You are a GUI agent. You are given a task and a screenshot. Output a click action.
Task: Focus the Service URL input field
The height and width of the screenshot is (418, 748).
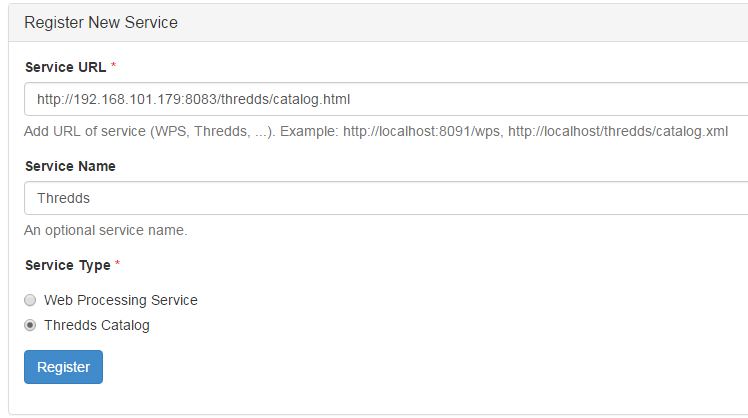click(x=386, y=99)
